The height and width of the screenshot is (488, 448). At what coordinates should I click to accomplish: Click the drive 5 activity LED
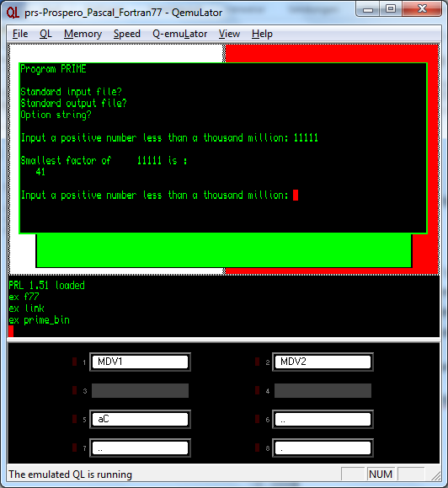75,419
